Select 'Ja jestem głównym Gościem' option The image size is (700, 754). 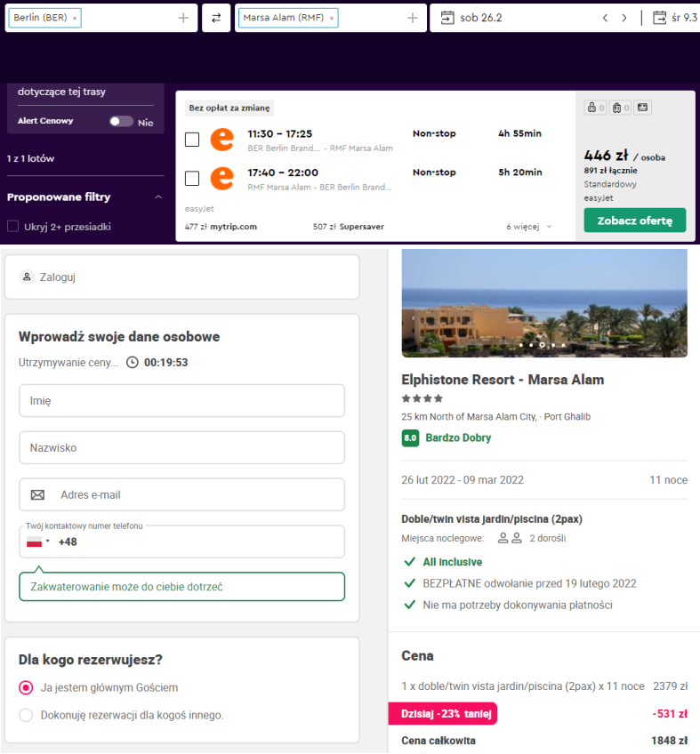coord(26,688)
